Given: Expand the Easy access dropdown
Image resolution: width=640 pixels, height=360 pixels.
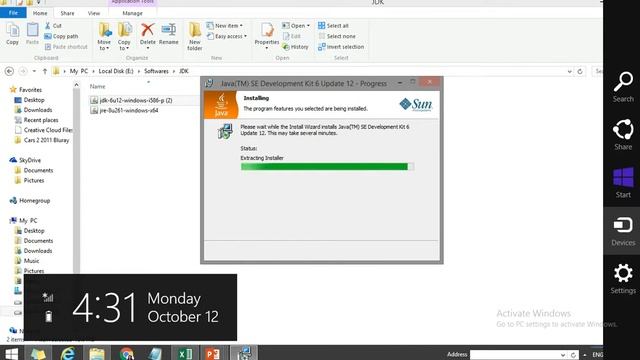Looking at the screenshot, I should [227, 36].
